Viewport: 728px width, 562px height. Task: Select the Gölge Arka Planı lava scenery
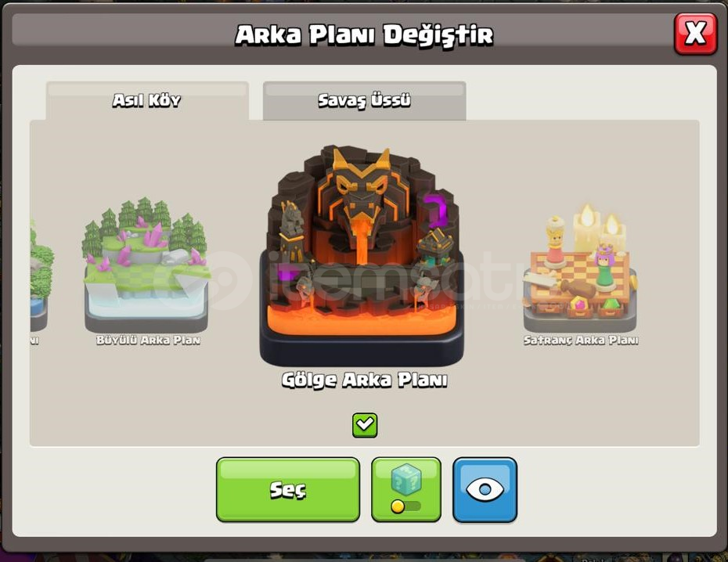[x=362, y=256]
